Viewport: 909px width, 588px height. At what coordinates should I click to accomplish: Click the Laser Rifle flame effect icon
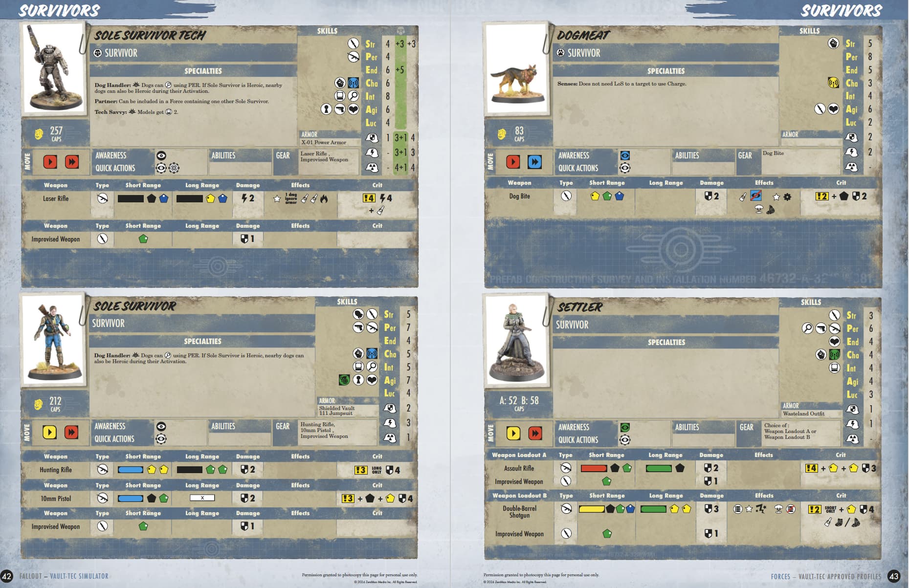(324, 198)
